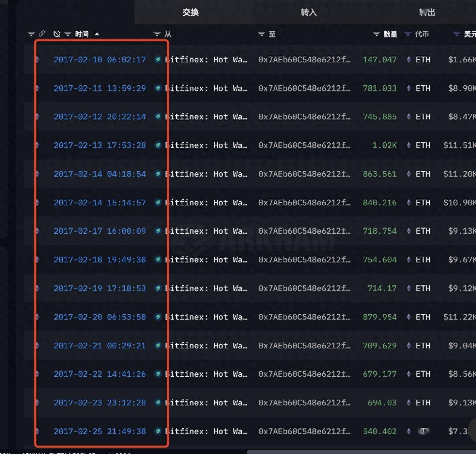Open filter icon beside the link icon
This screenshot has width=476, height=454.
coord(31,34)
